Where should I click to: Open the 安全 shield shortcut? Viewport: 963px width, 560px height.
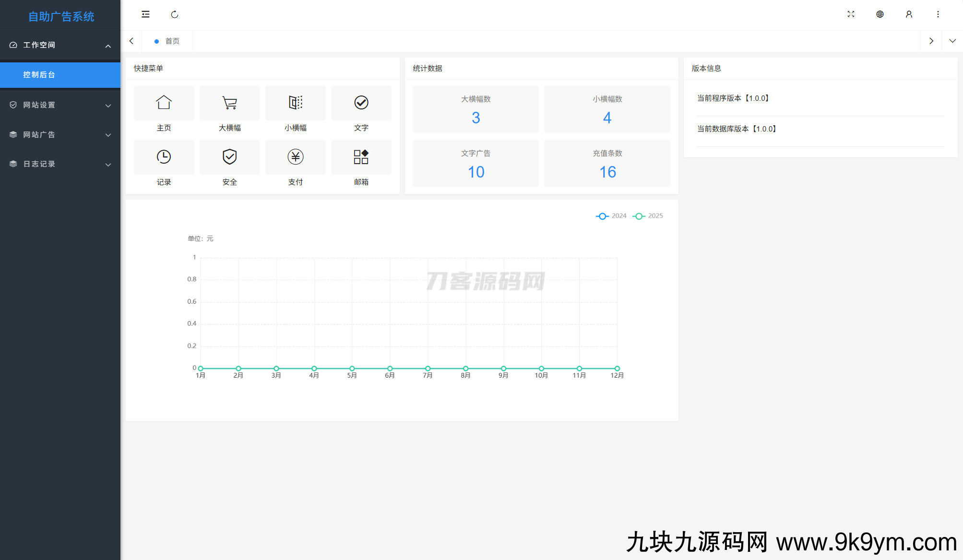click(x=229, y=157)
